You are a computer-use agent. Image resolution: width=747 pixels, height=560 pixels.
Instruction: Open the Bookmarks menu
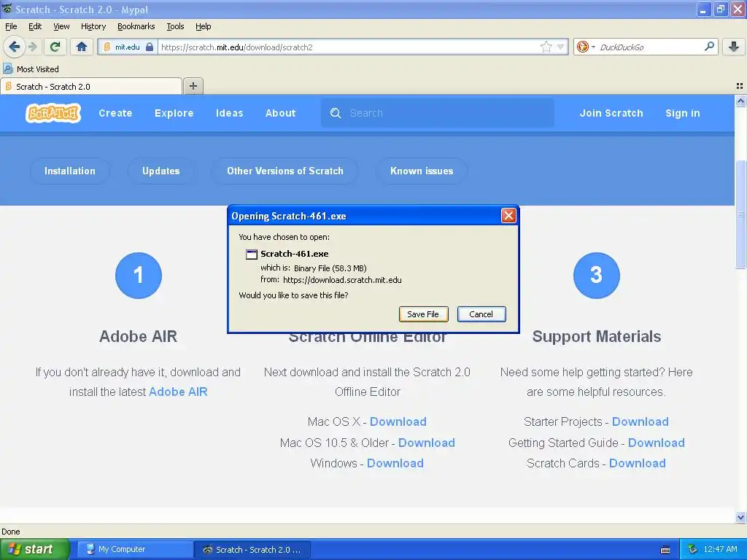point(136,26)
